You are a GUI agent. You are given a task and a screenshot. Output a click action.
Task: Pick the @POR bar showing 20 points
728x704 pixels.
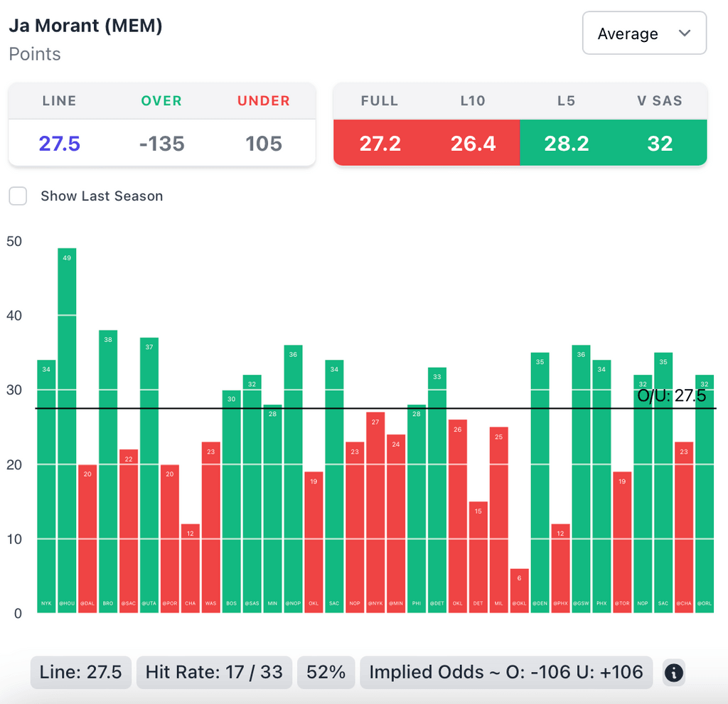point(170,539)
